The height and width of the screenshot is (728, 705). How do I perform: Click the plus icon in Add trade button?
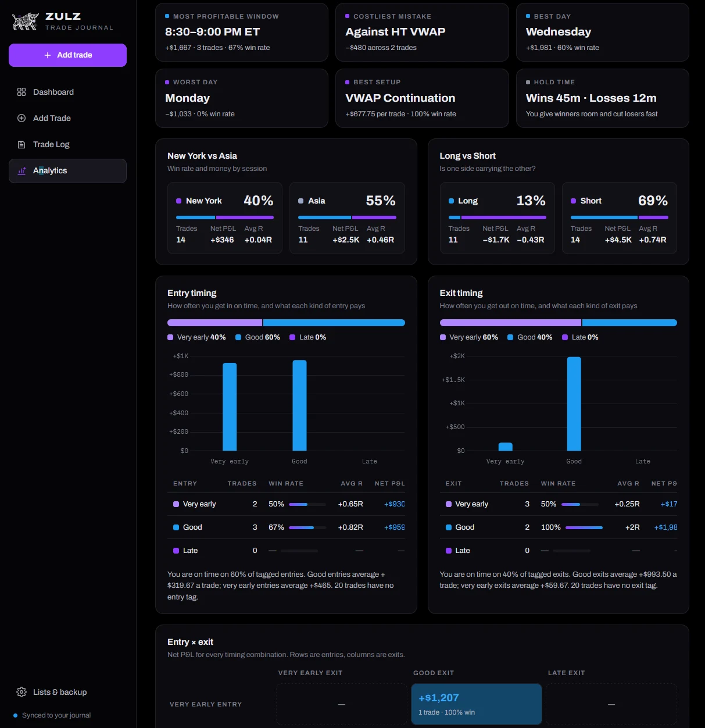tap(48, 55)
